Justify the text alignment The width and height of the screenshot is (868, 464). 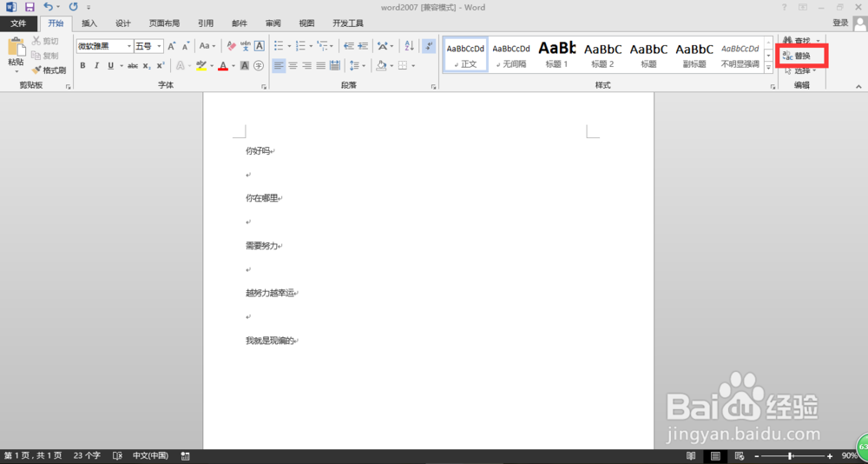pos(320,66)
